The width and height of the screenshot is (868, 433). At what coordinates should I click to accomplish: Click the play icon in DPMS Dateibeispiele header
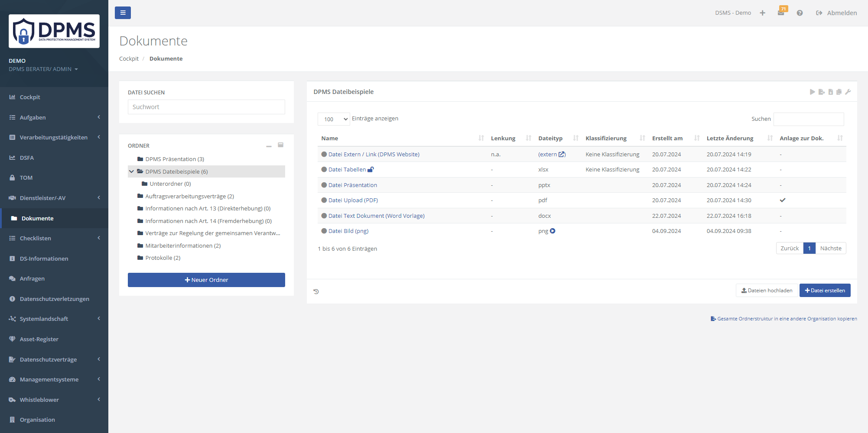pyautogui.click(x=813, y=92)
